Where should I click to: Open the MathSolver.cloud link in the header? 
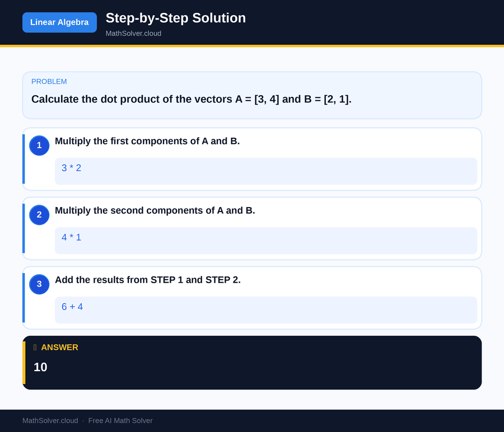pos(133,33)
